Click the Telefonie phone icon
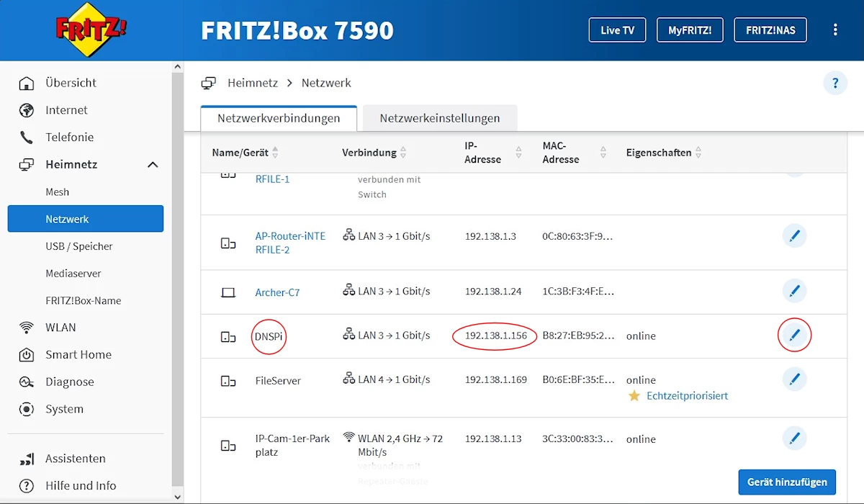Viewport: 864px width, 504px height. 27,138
